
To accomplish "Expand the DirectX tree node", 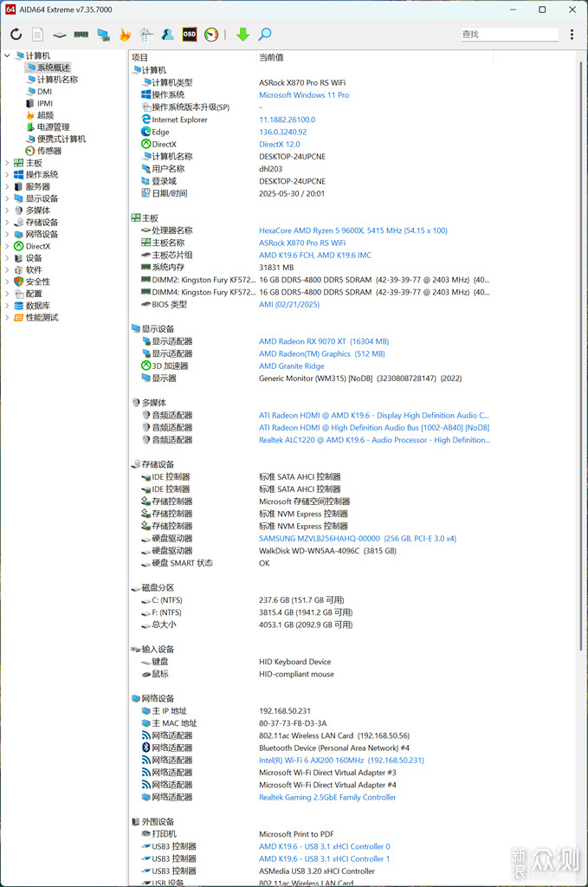I will [x=7, y=245].
